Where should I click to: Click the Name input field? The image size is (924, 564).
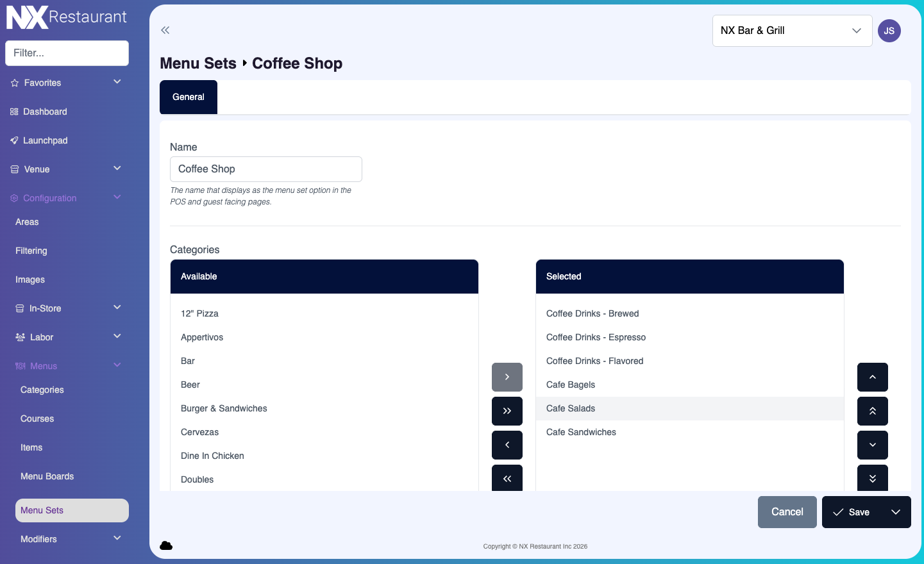265,169
